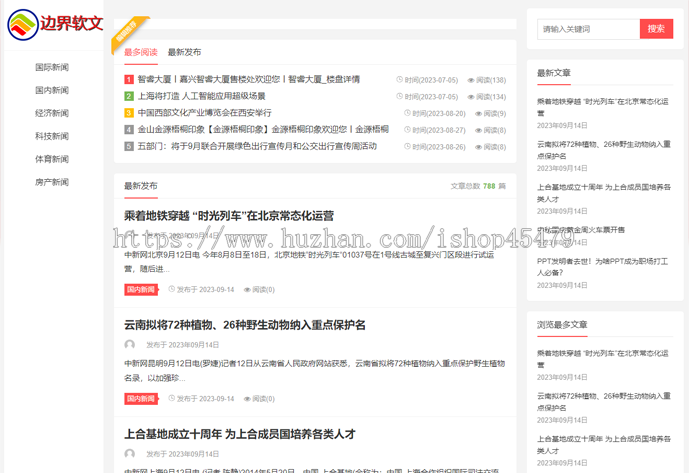
Task: Open 中国西部文化产业博览会在西安举行 article
Action: pyautogui.click(x=204, y=113)
